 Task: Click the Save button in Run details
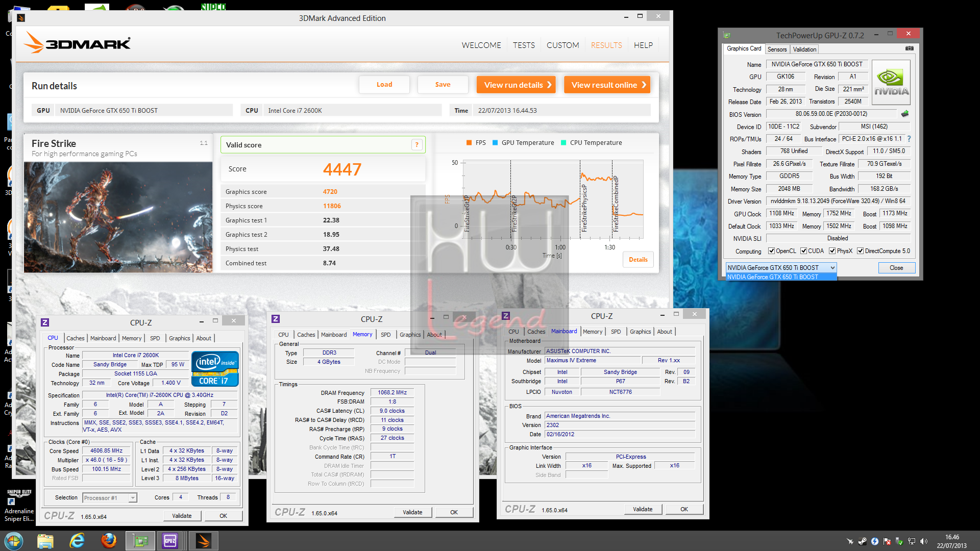(x=443, y=85)
